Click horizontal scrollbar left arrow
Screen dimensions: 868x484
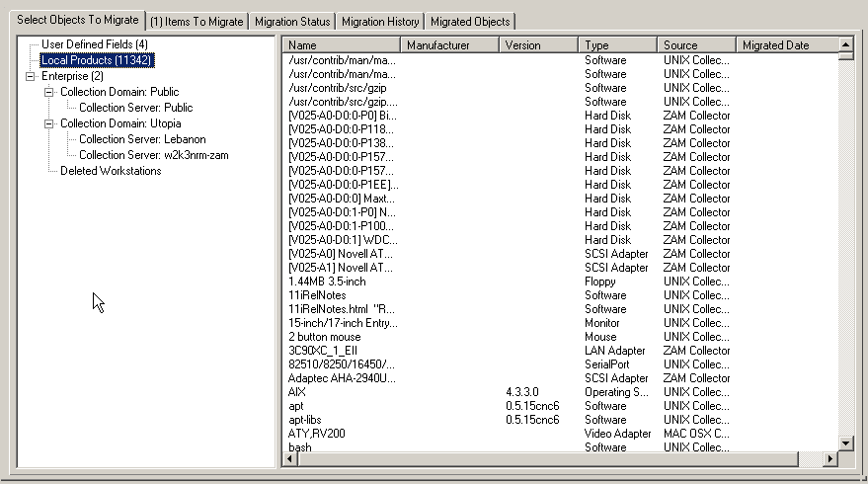point(289,459)
